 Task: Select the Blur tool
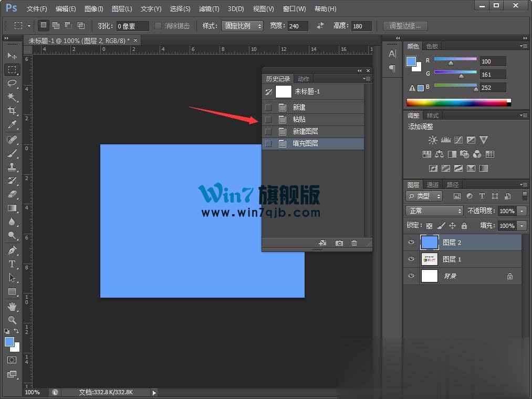[12, 222]
